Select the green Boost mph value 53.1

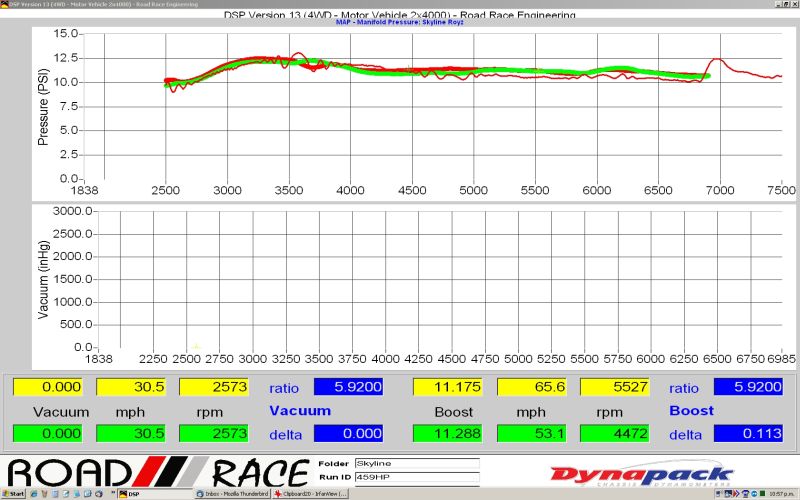coord(531,433)
